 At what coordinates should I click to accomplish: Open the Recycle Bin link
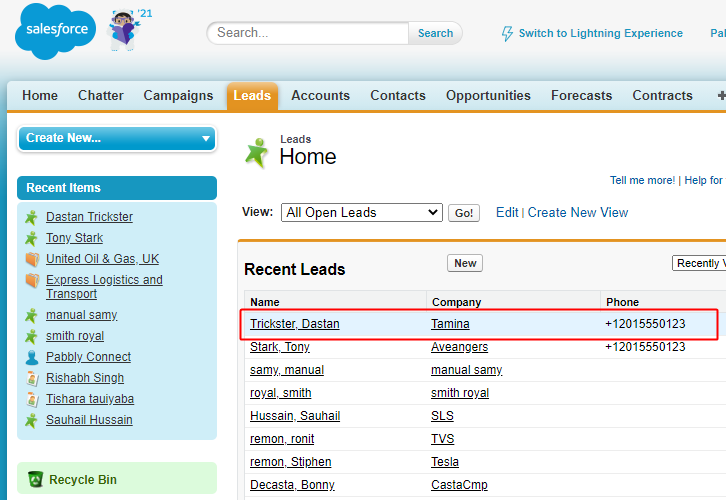pyautogui.click(x=83, y=480)
